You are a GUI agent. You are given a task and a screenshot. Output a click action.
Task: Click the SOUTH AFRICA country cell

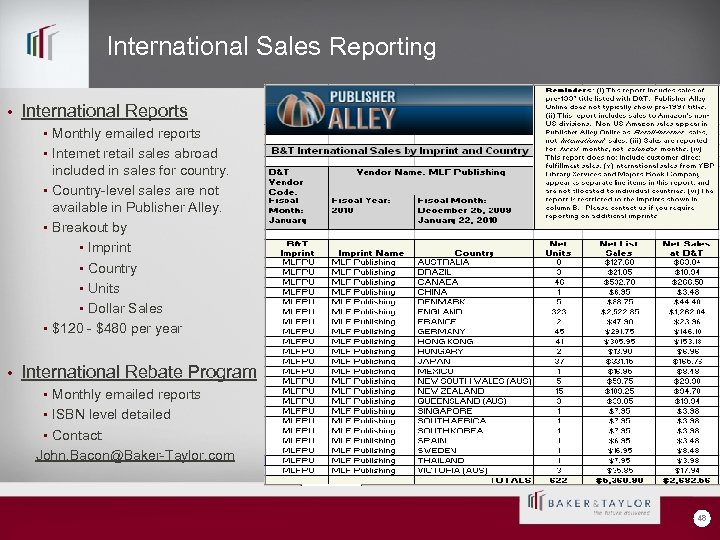tap(474, 421)
